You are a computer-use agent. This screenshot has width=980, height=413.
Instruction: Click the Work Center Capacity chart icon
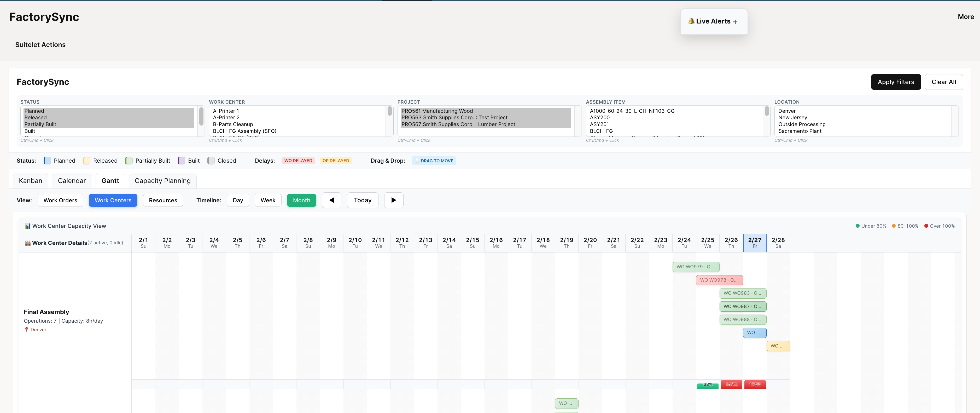coord(27,226)
